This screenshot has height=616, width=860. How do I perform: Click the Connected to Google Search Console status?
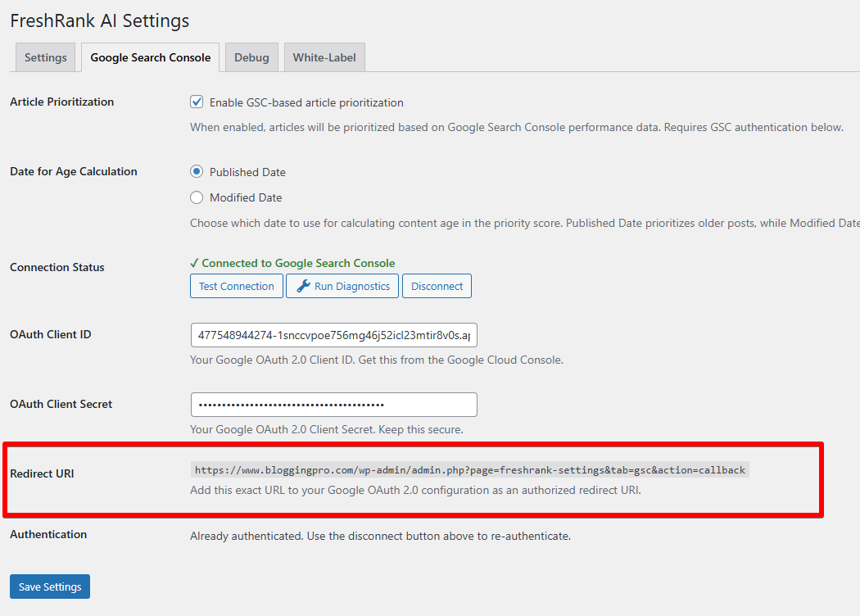292,263
